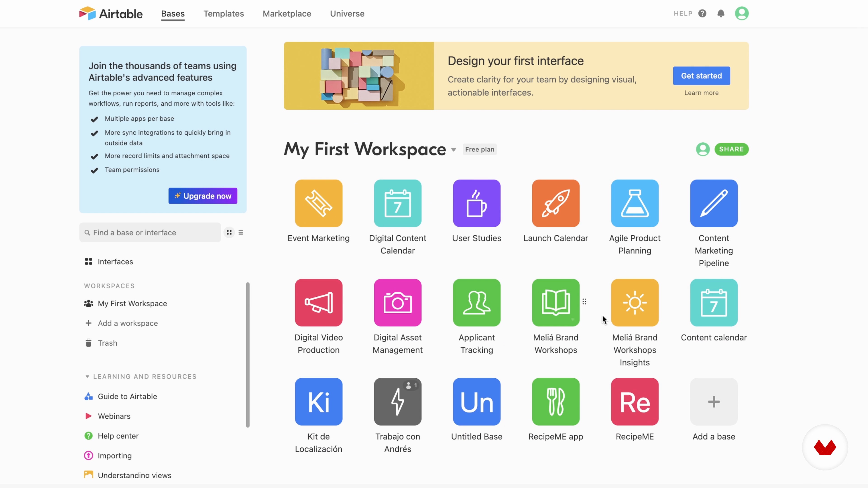Screen dimensions: 868x488
Task: Open the User Studies base
Action: point(476,203)
